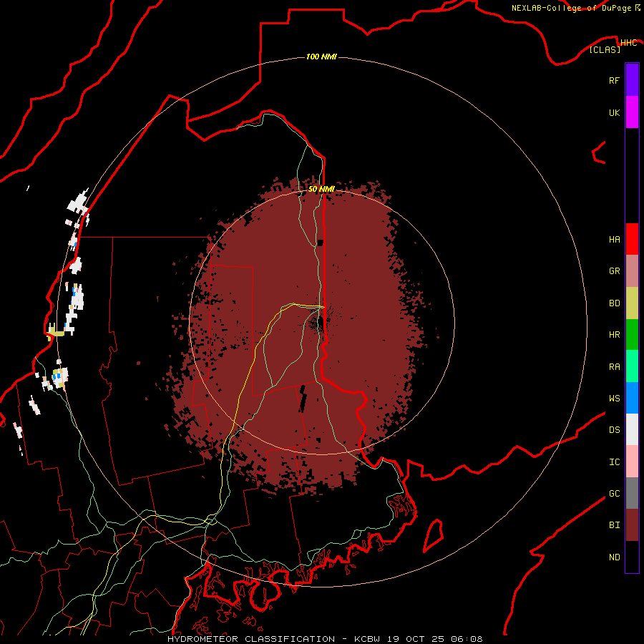The image size is (644, 644).
Task: Click the HA legend label
Action: [614, 240]
